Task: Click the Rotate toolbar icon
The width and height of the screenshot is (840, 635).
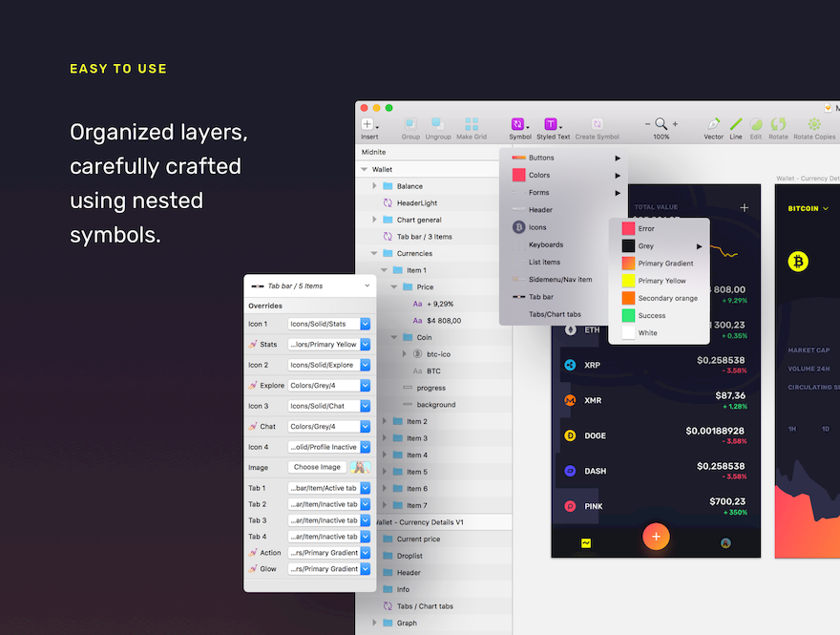Action: (778, 124)
